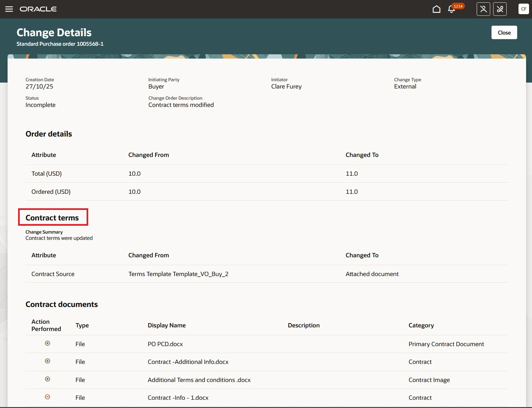Screen dimensions: 532x408
Task: Select the Total (USD) row
Action: click(x=46, y=173)
